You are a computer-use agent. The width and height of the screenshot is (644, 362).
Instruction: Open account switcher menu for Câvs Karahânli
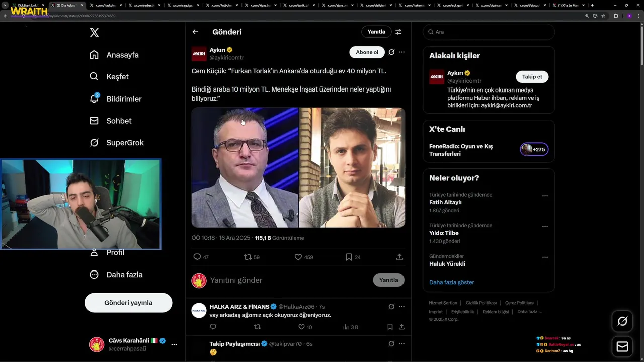coord(174,344)
